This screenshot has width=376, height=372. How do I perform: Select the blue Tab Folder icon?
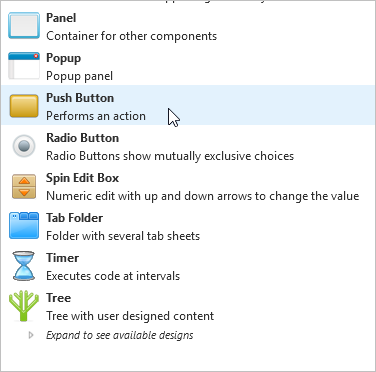(24, 226)
